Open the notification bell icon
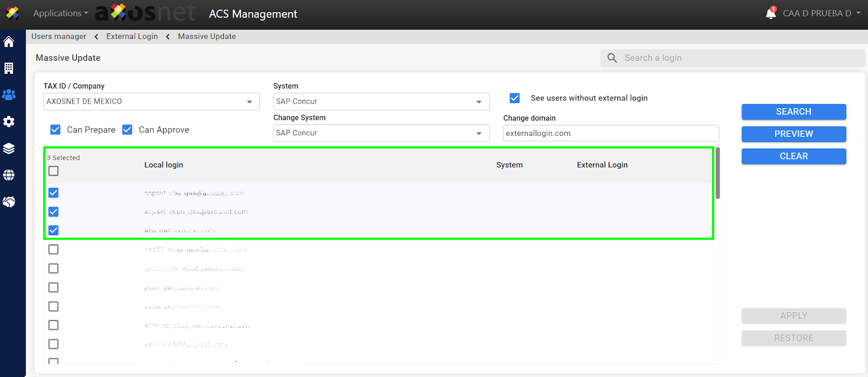The image size is (868, 377). click(771, 13)
